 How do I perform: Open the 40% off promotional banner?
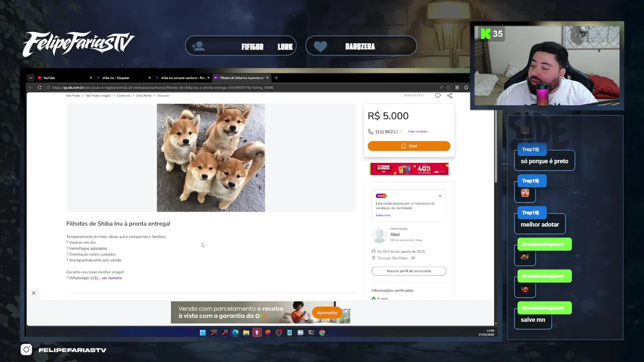coord(409,169)
